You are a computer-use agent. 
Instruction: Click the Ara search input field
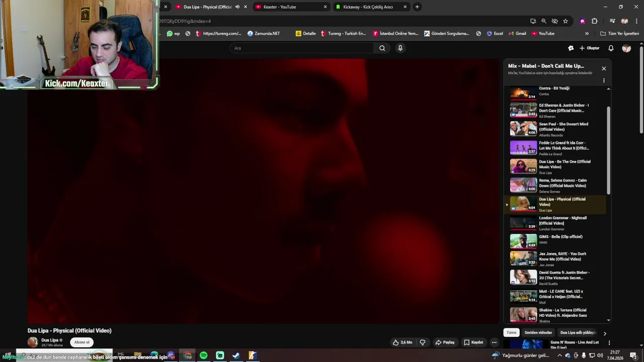click(x=302, y=48)
